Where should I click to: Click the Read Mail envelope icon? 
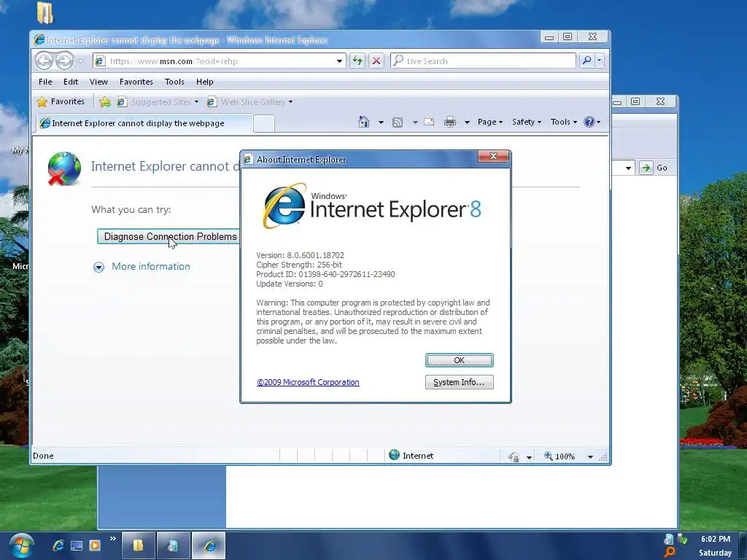[429, 122]
